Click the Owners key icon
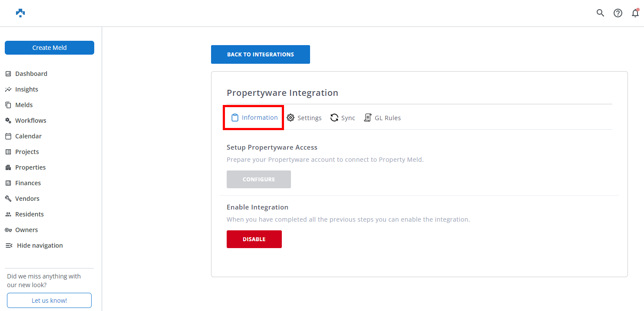Screen dimensions: 644x311 [x=8, y=230]
